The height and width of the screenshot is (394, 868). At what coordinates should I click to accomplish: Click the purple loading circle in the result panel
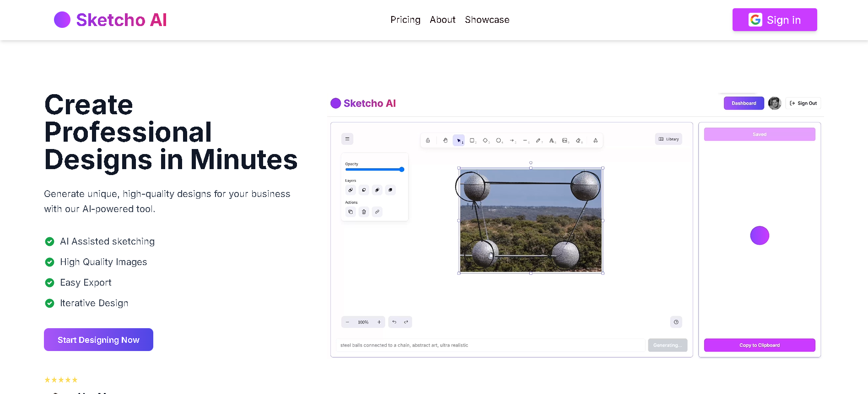[x=760, y=235]
